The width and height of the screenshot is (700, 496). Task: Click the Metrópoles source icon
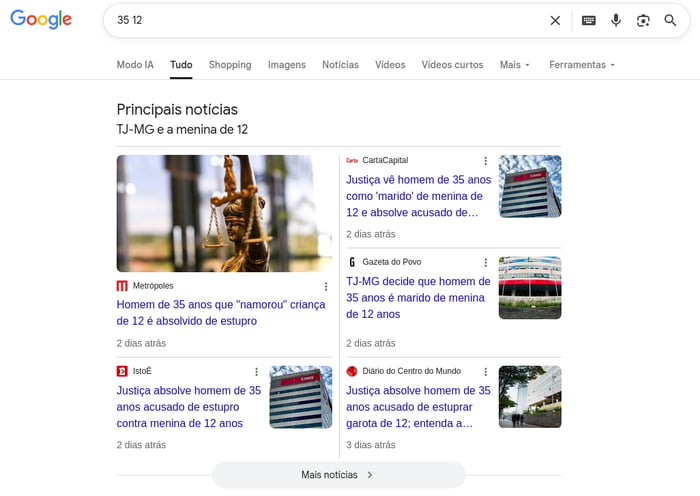[122, 286]
